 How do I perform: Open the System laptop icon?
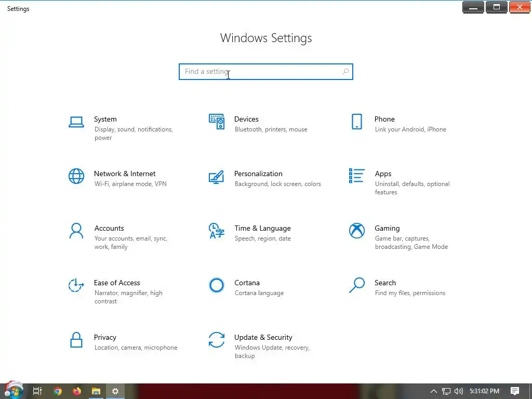pos(76,122)
